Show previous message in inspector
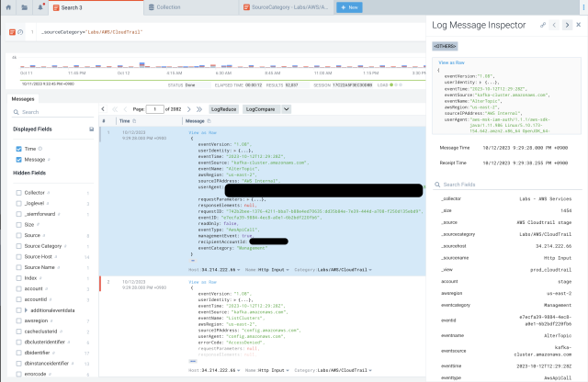588x382 pixels. coord(554,25)
